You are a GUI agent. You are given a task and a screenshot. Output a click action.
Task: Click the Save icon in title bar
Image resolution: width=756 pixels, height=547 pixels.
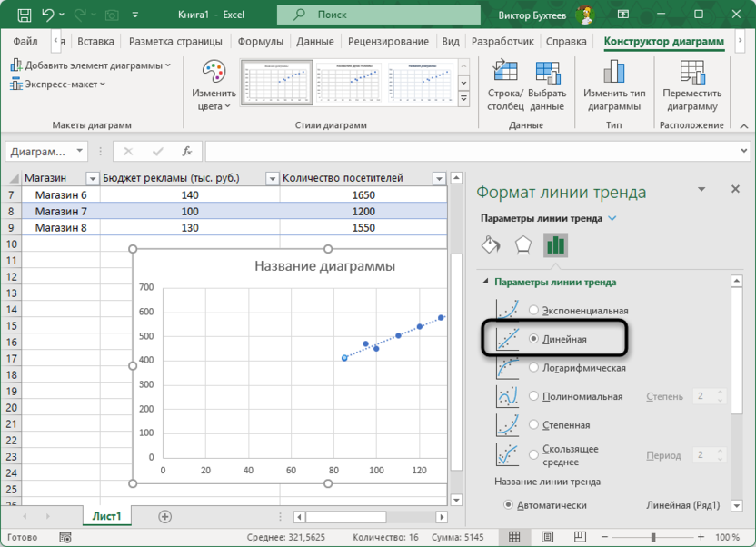click(22, 15)
